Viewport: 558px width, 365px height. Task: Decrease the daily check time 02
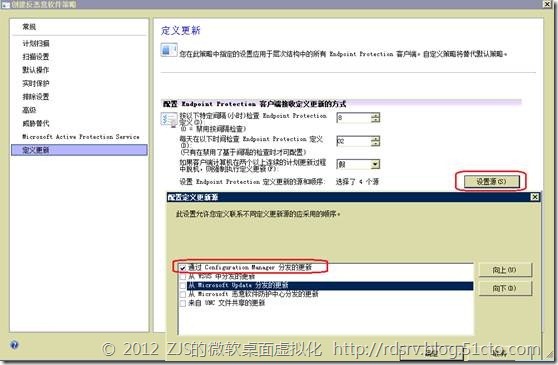tap(375, 143)
